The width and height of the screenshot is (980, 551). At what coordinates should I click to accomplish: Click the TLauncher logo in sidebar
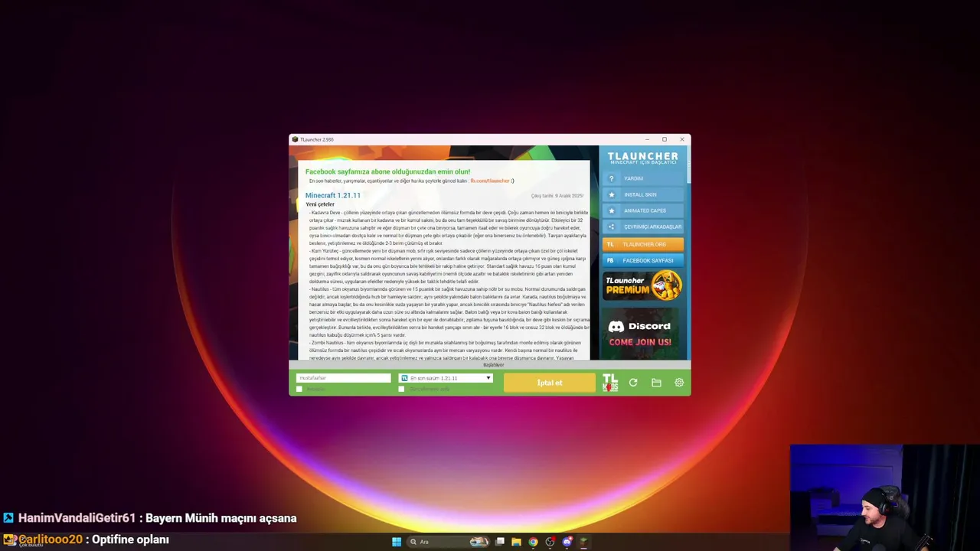pos(642,158)
